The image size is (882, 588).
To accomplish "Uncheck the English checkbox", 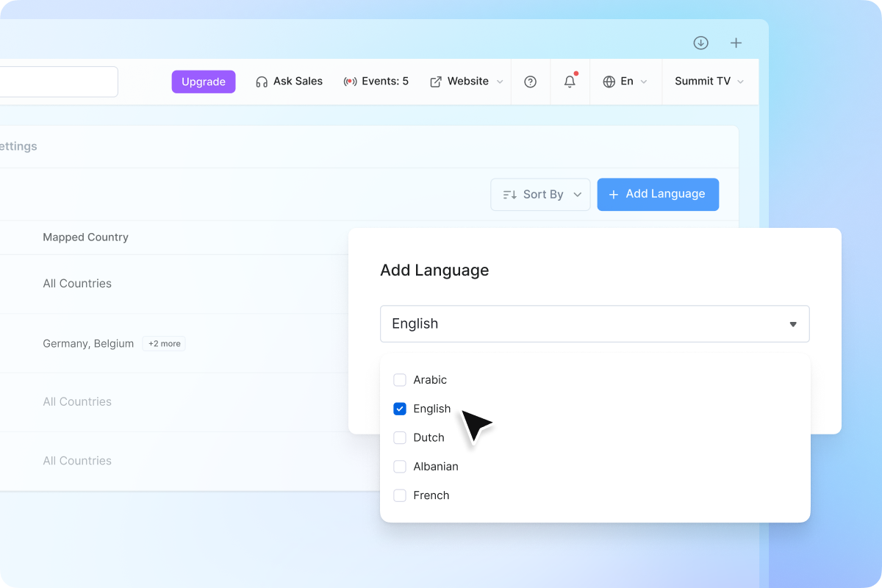I will [x=400, y=409].
